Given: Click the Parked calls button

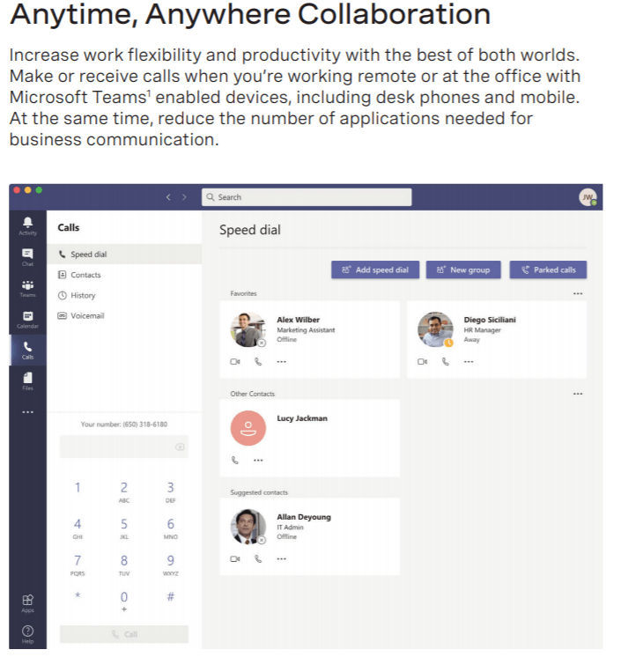Looking at the screenshot, I should point(548,270).
